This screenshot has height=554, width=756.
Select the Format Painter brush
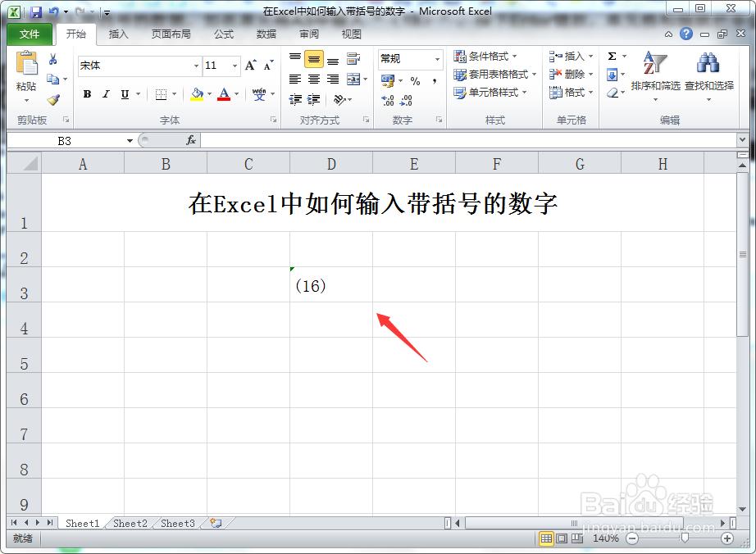[53, 100]
